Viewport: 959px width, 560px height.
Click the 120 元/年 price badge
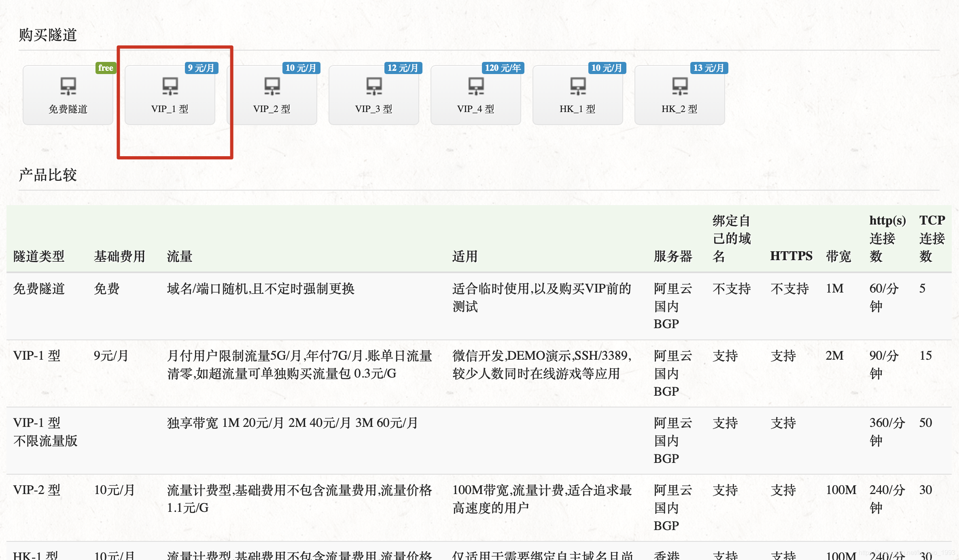point(503,68)
